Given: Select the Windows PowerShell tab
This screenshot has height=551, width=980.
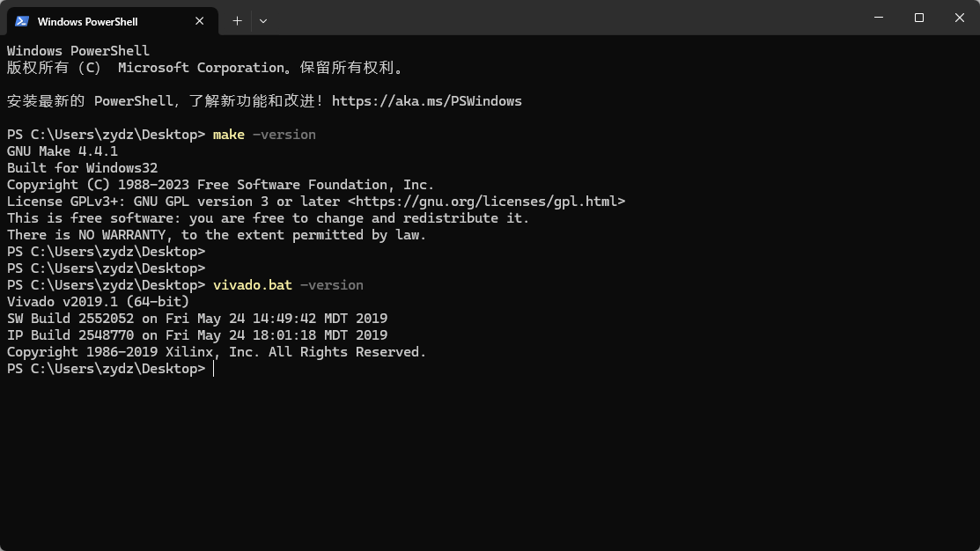Looking at the screenshot, I should [x=97, y=21].
